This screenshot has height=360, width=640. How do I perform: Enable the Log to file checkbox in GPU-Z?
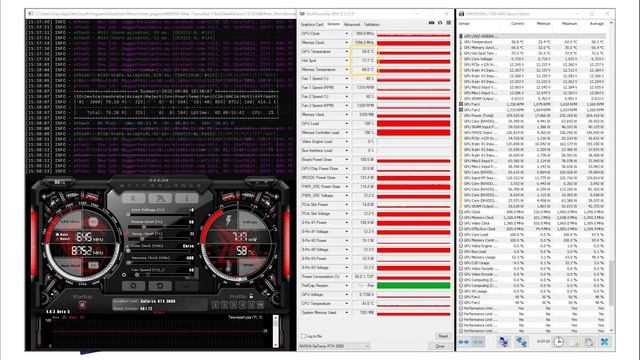(x=303, y=336)
